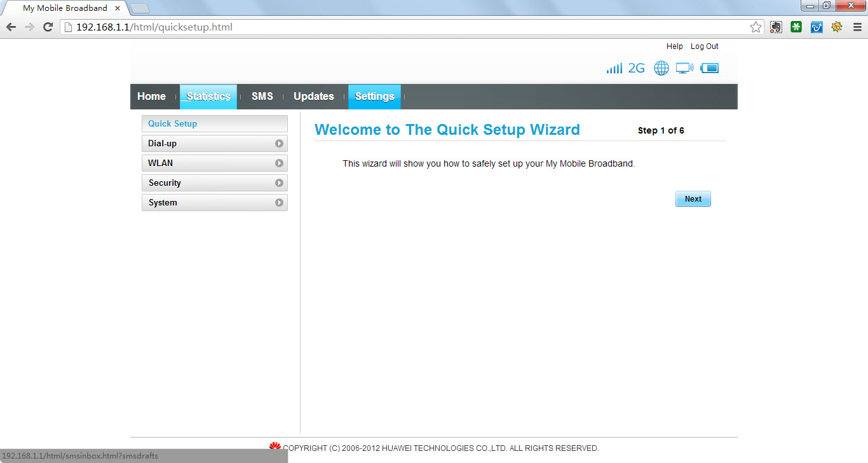Viewport: 868px width, 463px height.
Task: Open the Statistics tab
Action: (208, 97)
